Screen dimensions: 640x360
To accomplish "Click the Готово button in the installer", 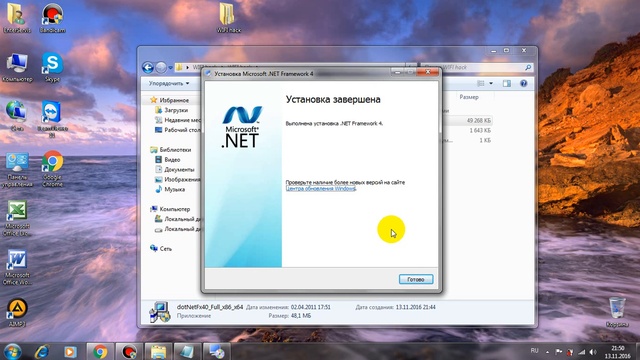I will pyautogui.click(x=416, y=279).
